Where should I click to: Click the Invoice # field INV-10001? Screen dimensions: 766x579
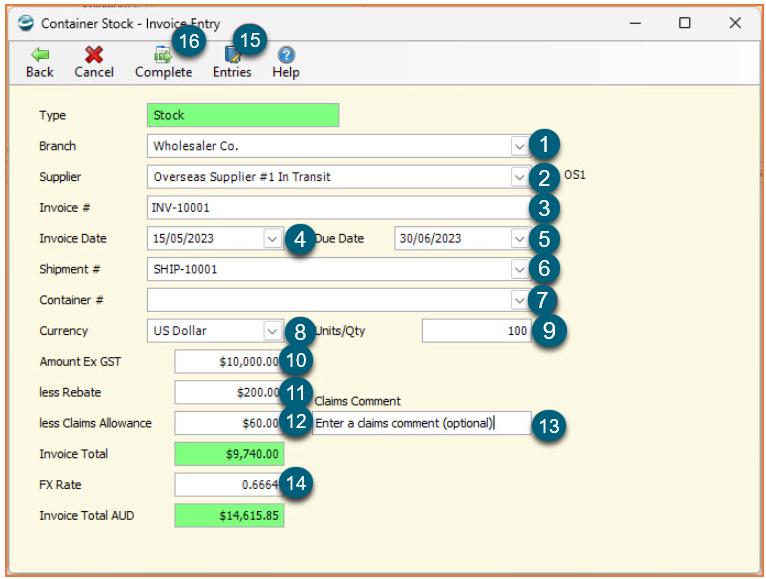click(339, 208)
